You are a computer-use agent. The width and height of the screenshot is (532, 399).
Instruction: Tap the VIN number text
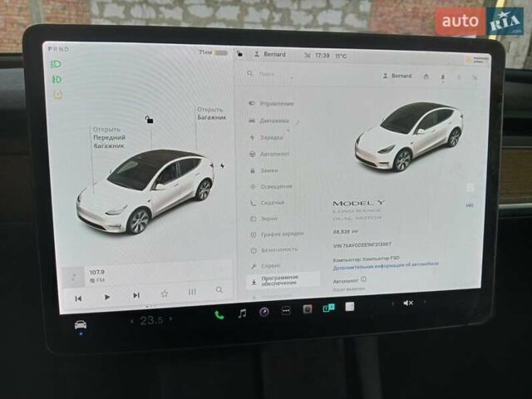coord(362,244)
